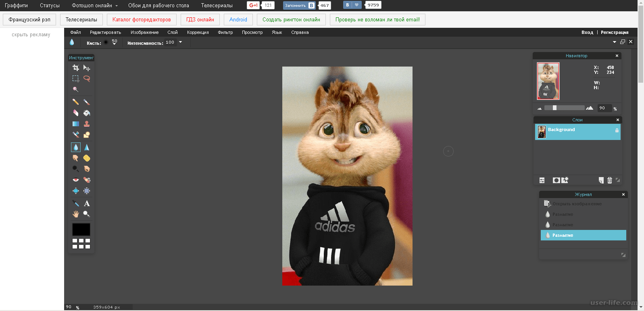Close the Журнал panel
The height and width of the screenshot is (311, 644).
coord(623,194)
